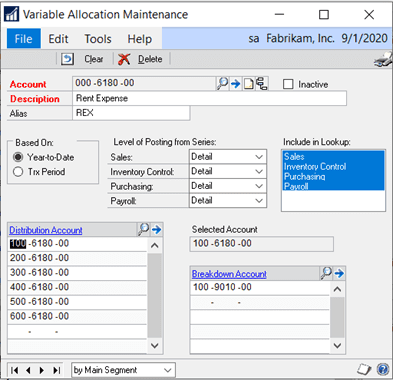
Task: Open the File menu
Action: [x=24, y=39]
